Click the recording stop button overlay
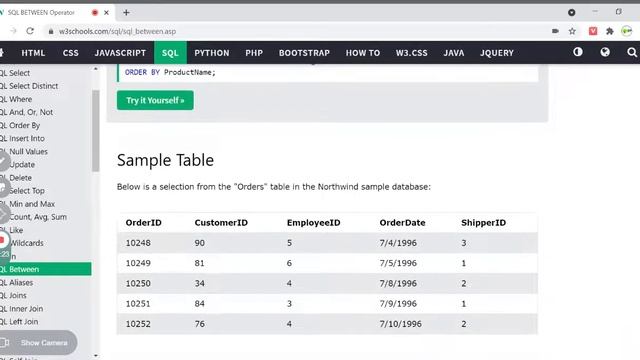 (x=2, y=240)
